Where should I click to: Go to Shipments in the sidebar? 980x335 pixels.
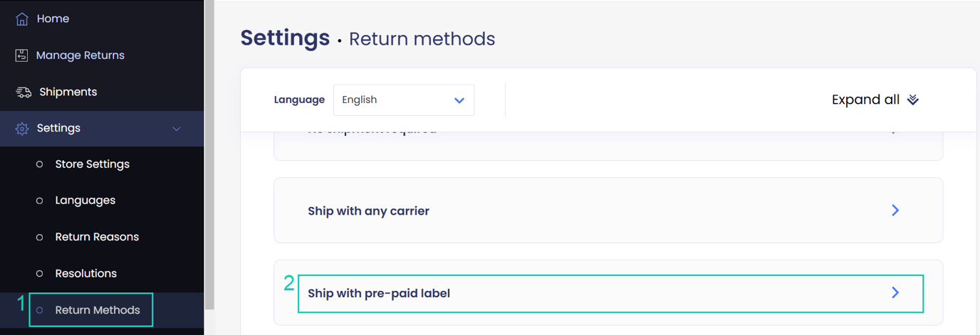point(68,92)
